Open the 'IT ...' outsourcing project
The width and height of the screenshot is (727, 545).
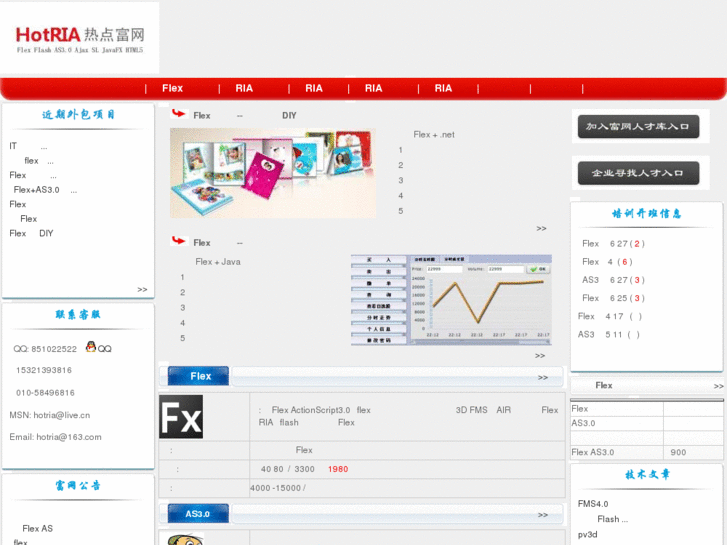coord(28,146)
